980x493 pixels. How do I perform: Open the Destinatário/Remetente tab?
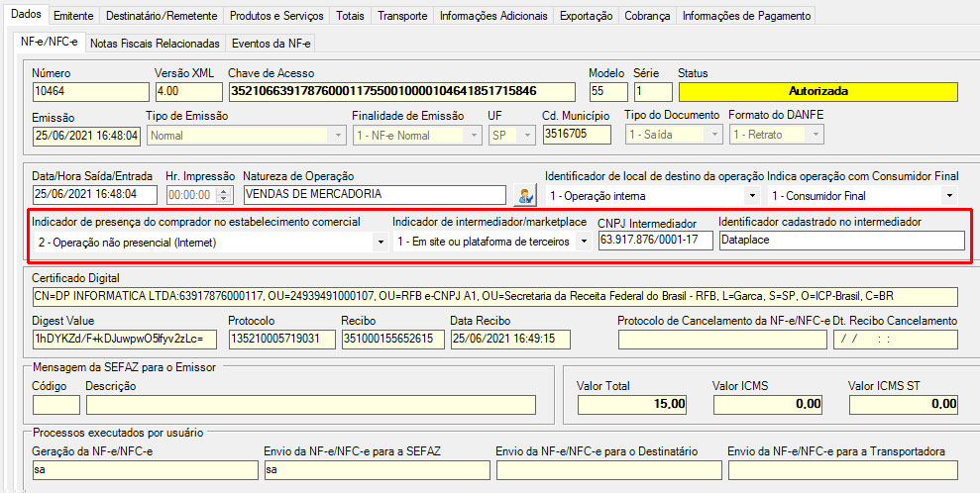coord(161,16)
